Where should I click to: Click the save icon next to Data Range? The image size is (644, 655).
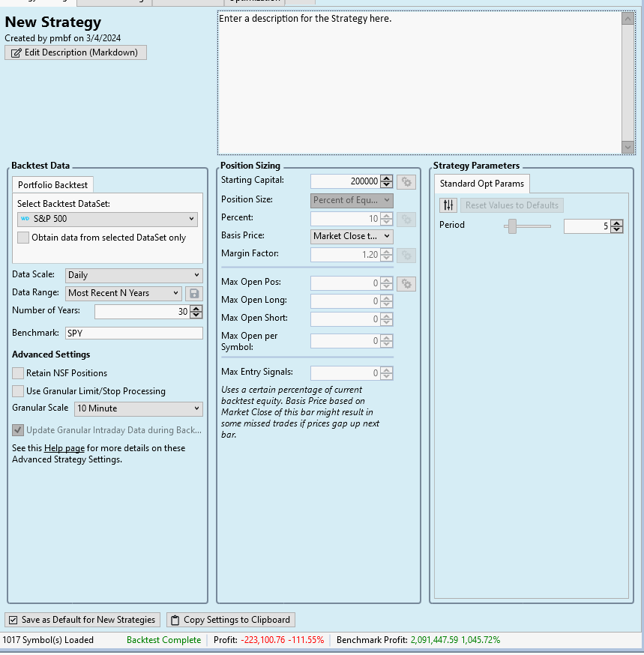tap(194, 293)
